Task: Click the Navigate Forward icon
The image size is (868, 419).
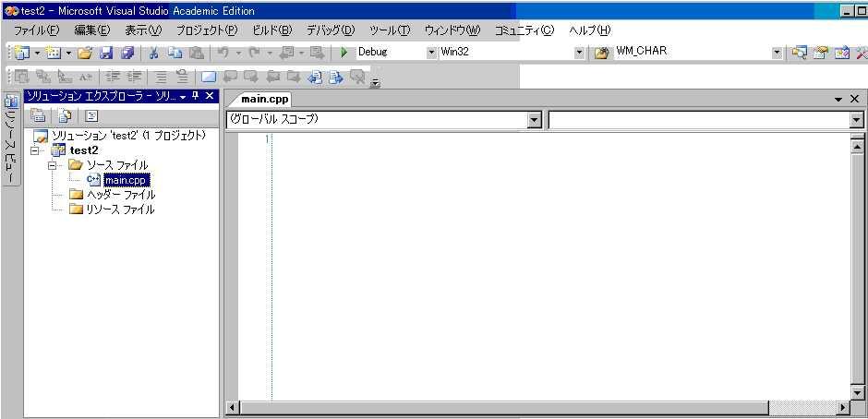Action: point(318,53)
